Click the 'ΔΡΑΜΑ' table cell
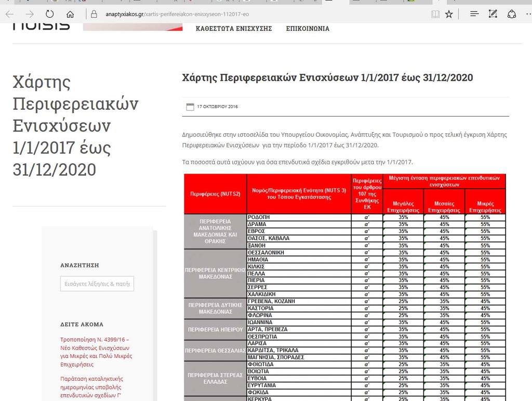 tap(299, 224)
